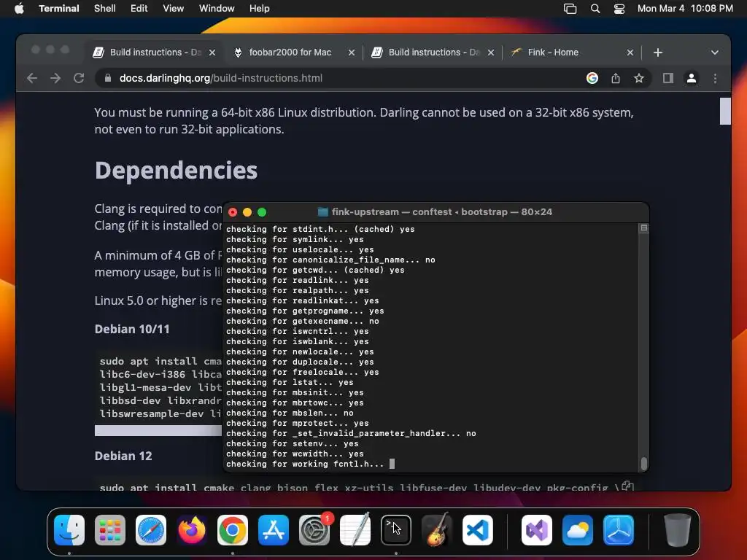Screen dimensions: 747x560
Task: Close the Fink - Home tab
Action: (630, 52)
